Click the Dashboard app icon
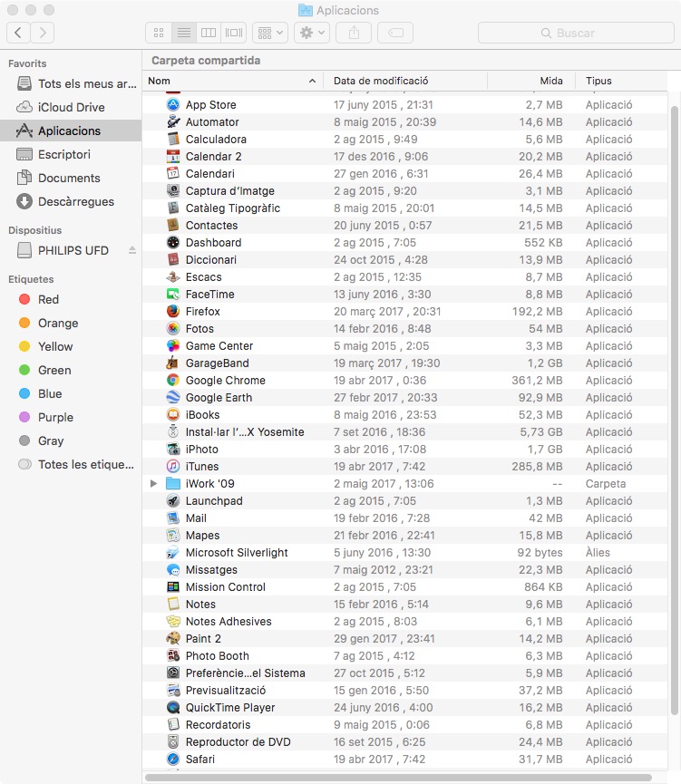Viewport: 681px width, 784px height. click(x=173, y=242)
